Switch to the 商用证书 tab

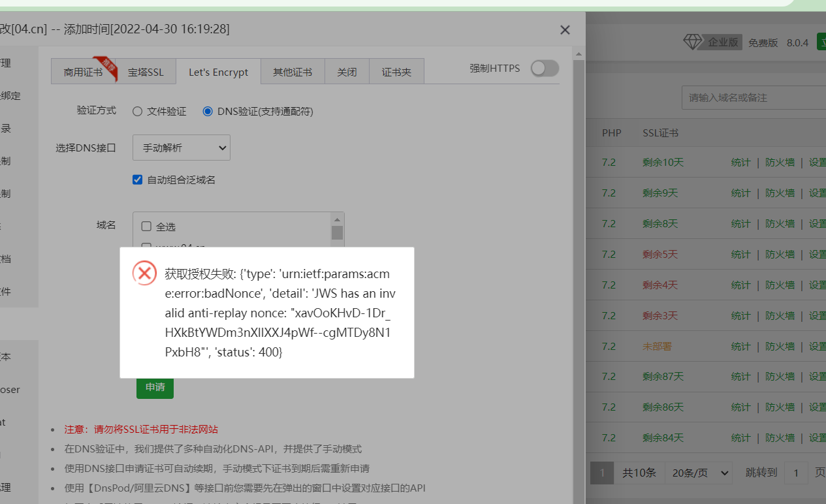83,72
